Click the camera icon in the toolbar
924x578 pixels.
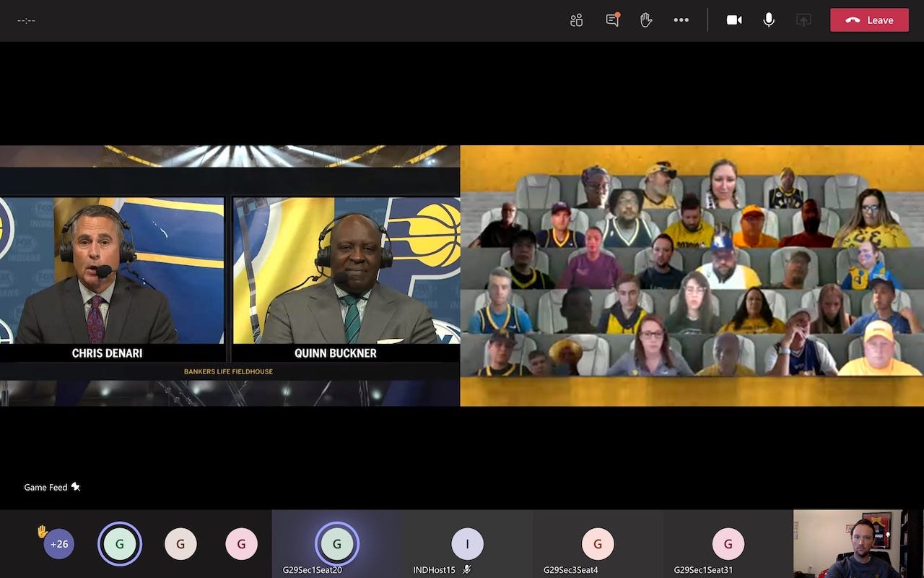[733, 20]
